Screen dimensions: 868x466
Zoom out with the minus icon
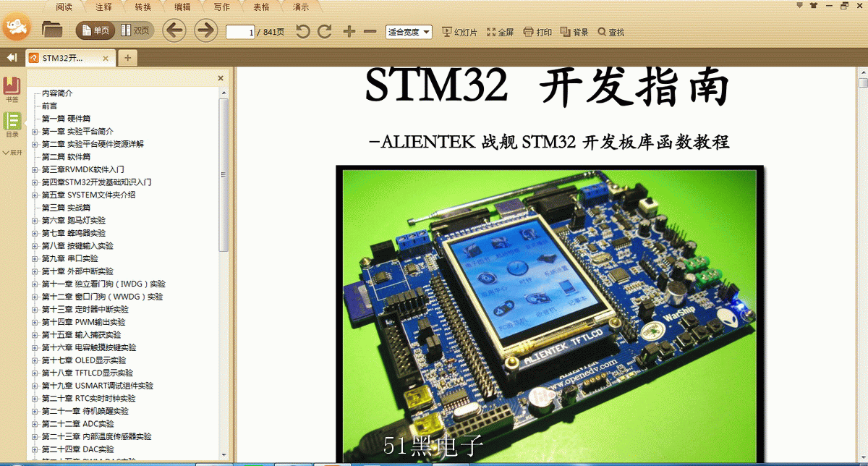pos(370,31)
